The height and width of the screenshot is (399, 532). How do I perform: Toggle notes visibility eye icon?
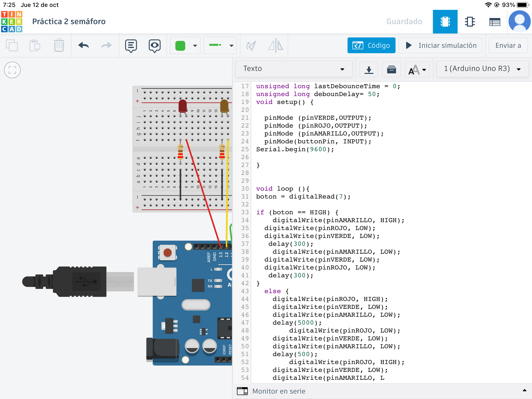(x=154, y=46)
